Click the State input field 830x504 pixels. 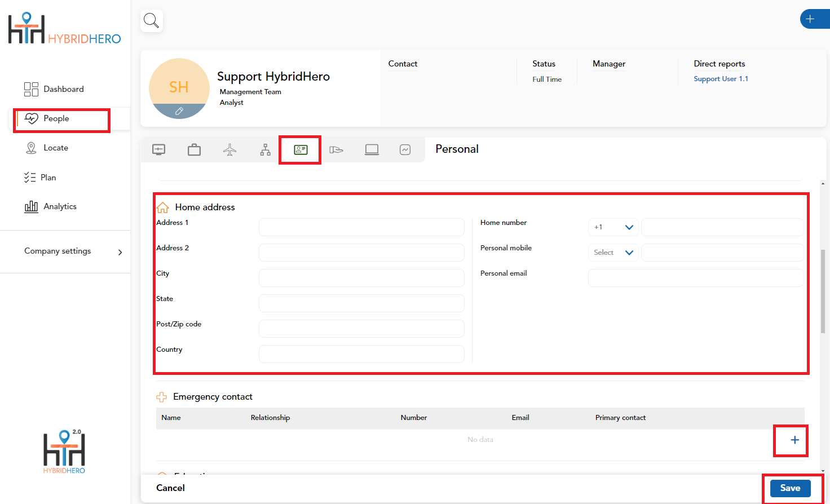point(361,303)
